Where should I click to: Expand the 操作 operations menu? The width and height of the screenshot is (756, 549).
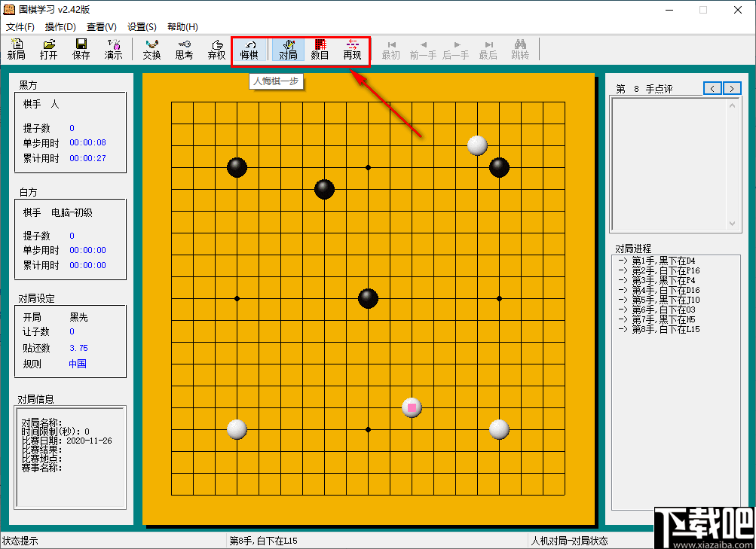[60, 26]
